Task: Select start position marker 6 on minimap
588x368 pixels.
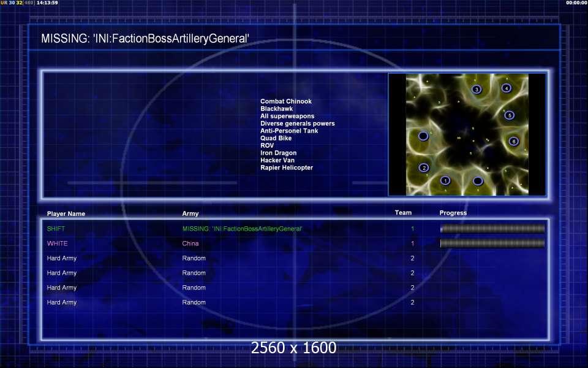Action: pyautogui.click(x=513, y=141)
